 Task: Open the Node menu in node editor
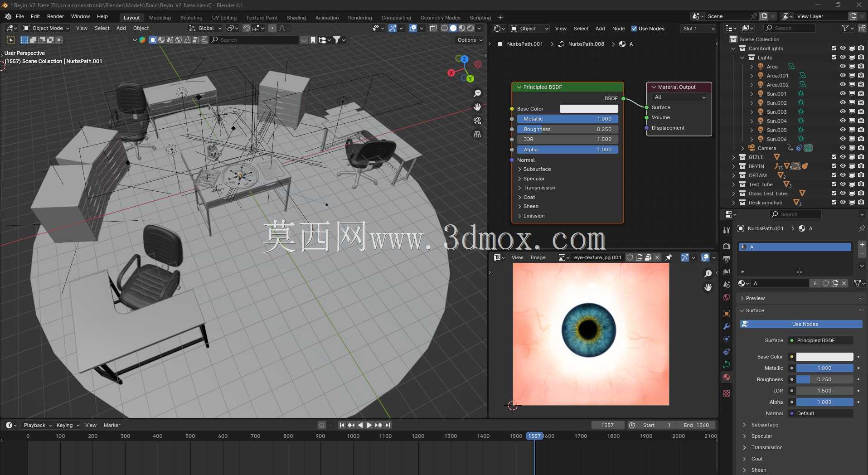[618, 29]
